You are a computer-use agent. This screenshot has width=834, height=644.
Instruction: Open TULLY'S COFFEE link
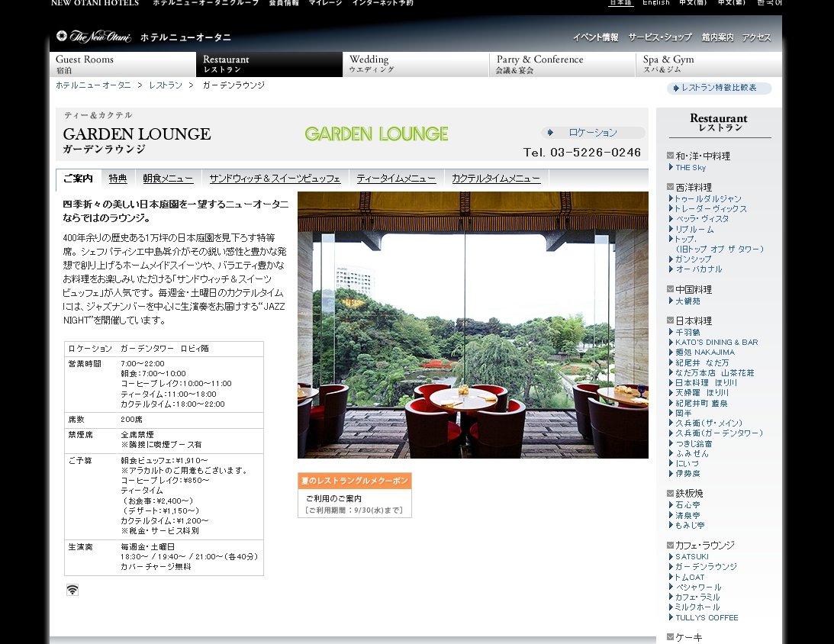pos(707,618)
